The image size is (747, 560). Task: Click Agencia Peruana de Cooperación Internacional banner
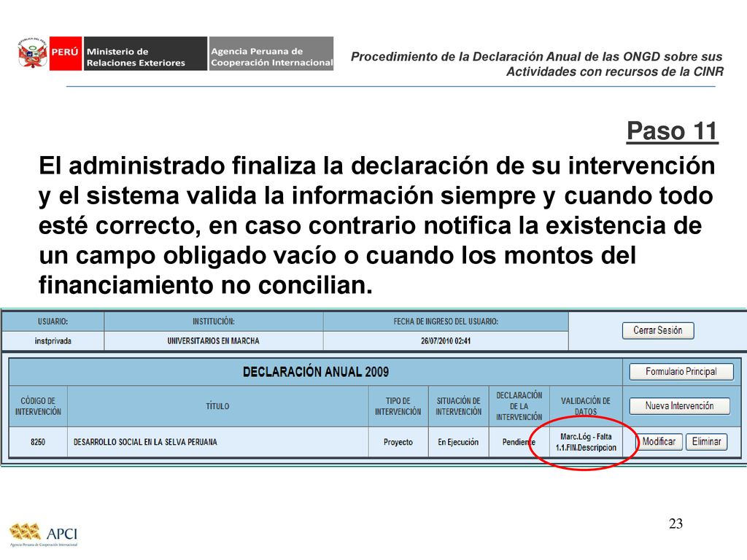point(271,53)
